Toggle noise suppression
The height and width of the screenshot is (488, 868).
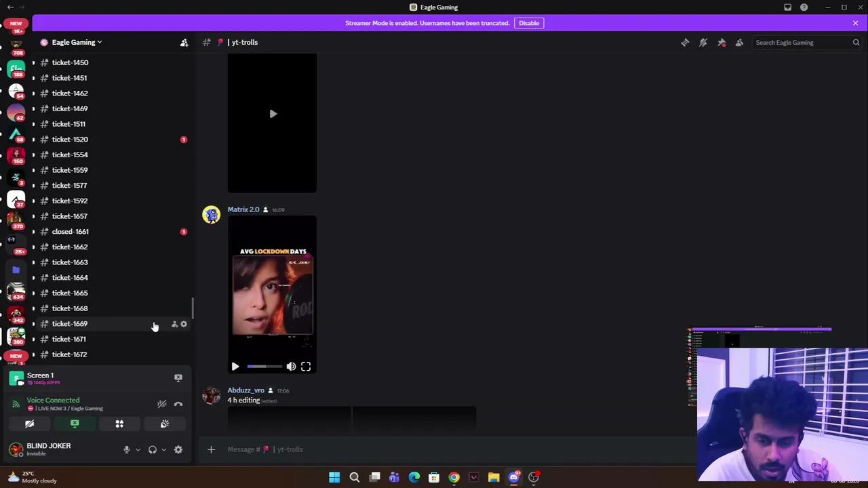[161, 404]
